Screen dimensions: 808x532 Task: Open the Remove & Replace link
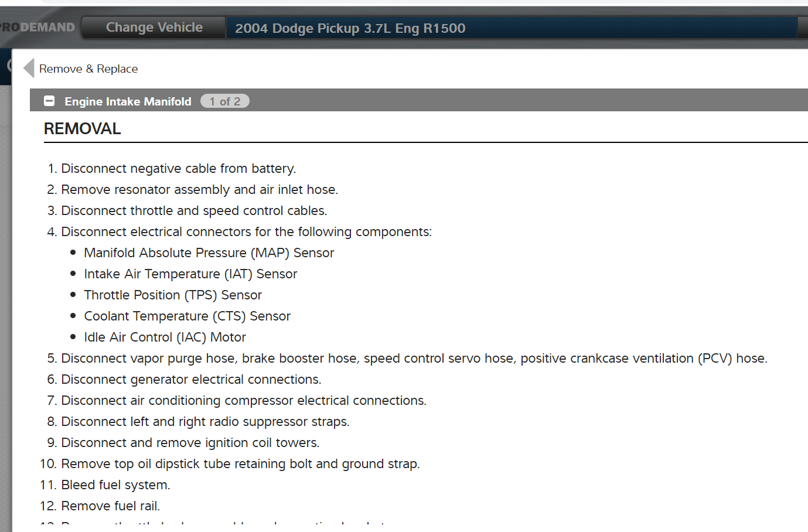pyautogui.click(x=88, y=69)
